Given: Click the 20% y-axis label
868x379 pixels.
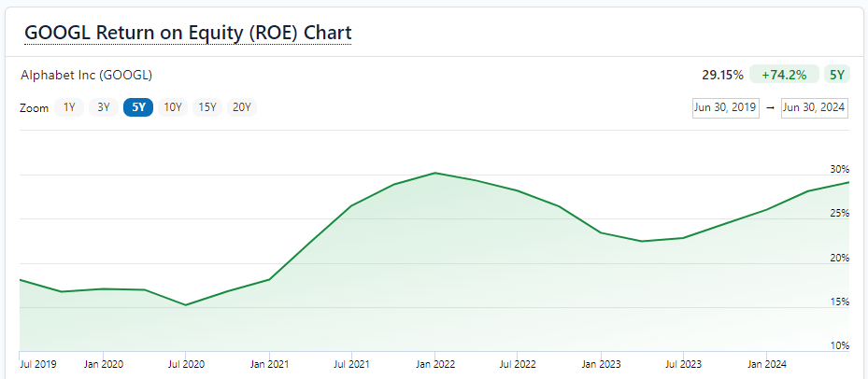Looking at the screenshot, I should coord(840,258).
